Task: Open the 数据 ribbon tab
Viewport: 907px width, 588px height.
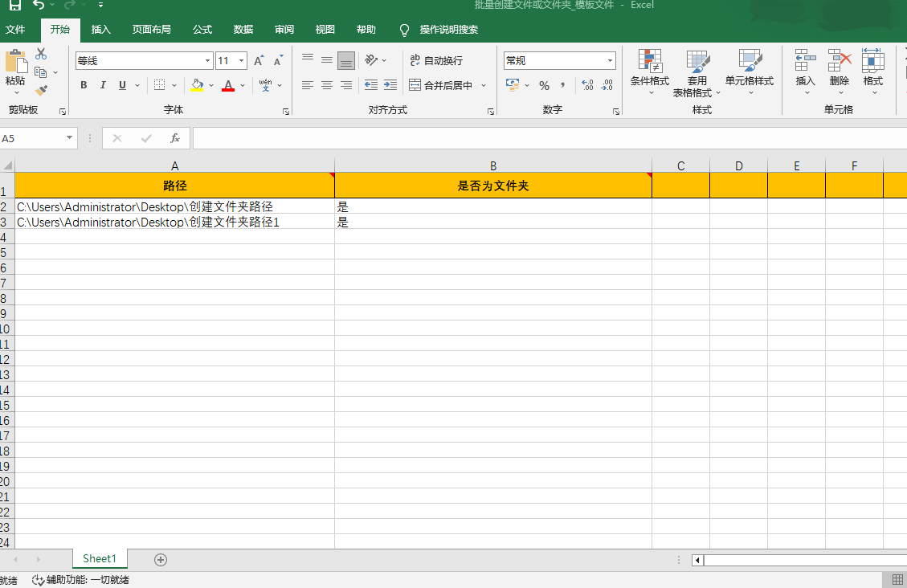Action: 243,29
